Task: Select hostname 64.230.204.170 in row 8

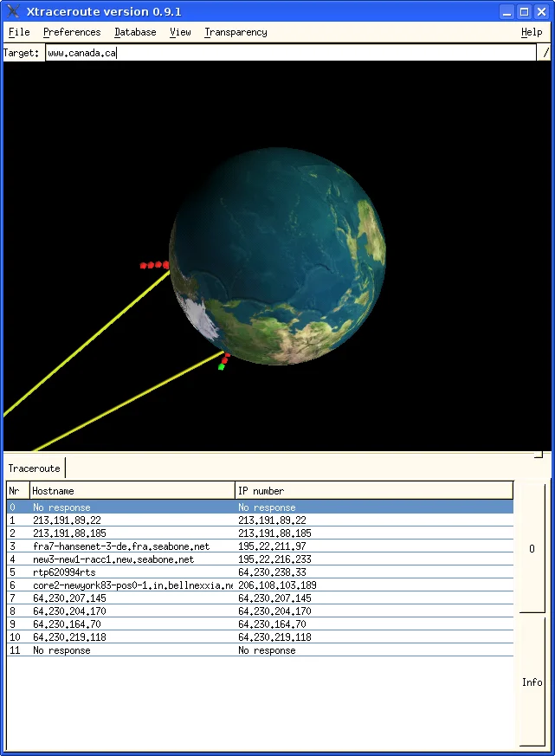Action: [69, 611]
